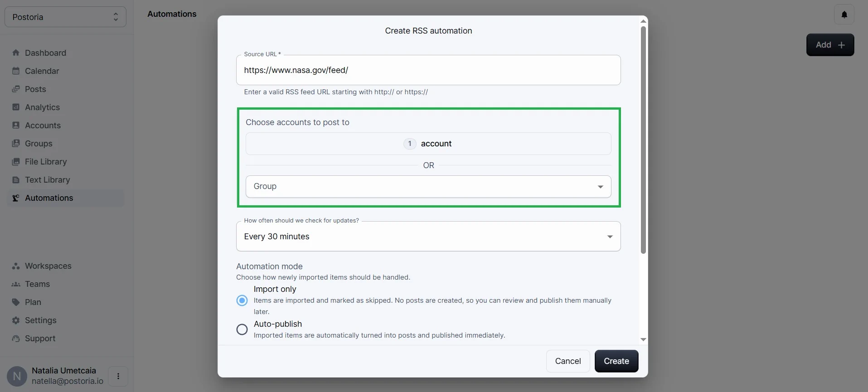868x392 pixels.
Task: Click the Cancel button
Action: click(x=568, y=361)
